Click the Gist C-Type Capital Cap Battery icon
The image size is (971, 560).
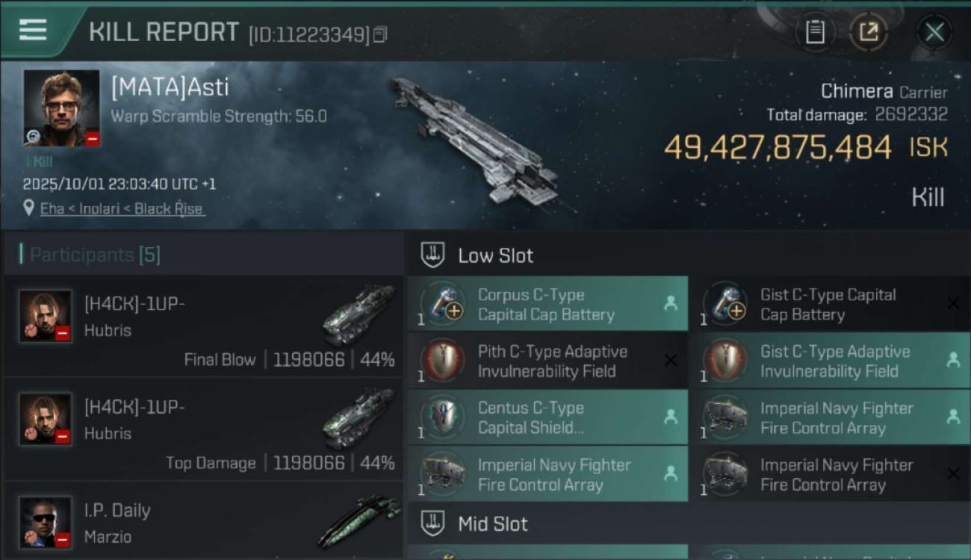[725, 305]
